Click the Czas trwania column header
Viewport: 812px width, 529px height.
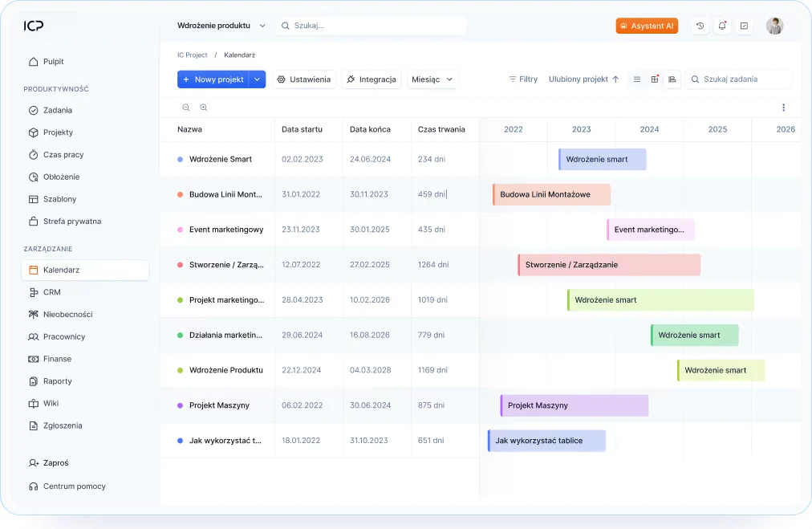[441, 129]
